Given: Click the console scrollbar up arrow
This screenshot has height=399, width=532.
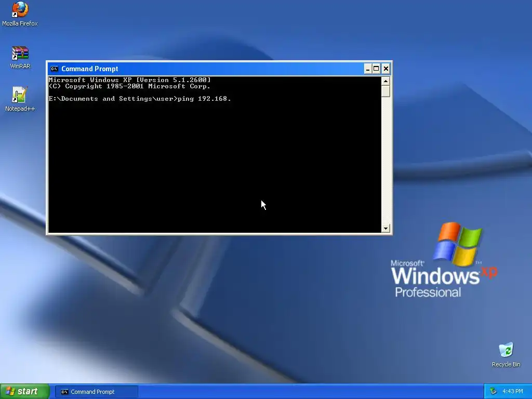Looking at the screenshot, I should tap(385, 81).
